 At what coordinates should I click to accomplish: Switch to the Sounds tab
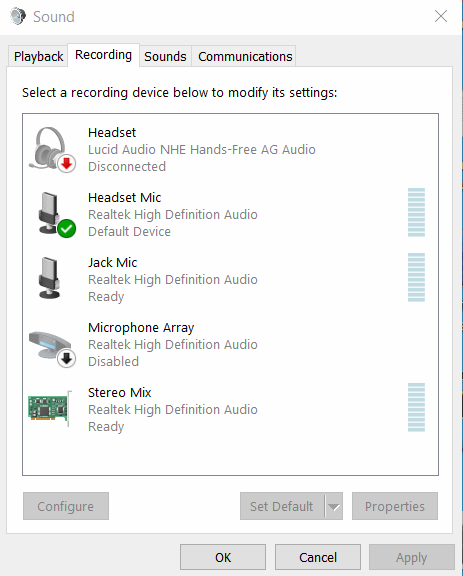pos(165,57)
